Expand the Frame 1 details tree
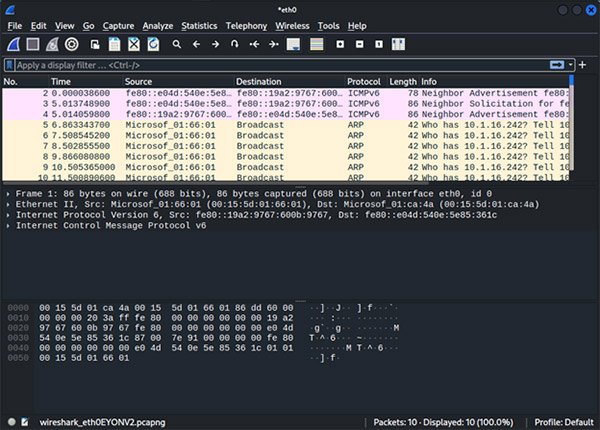Viewport: 600px width, 430px height. tap(9, 189)
